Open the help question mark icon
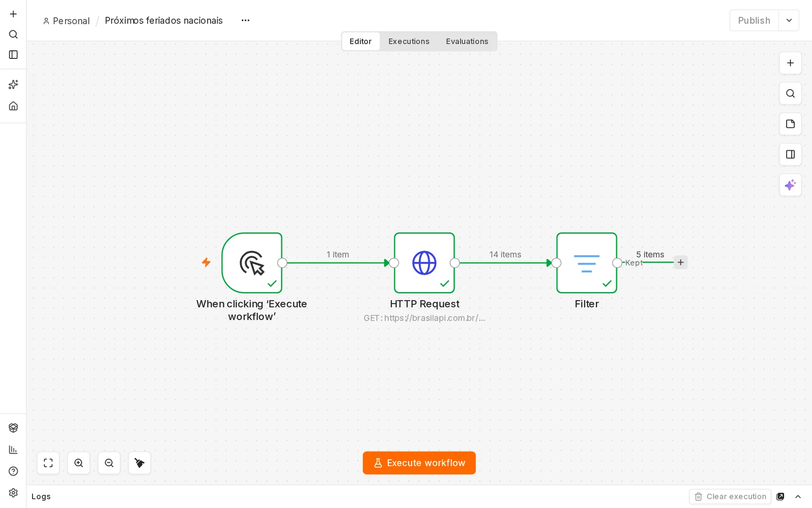The height and width of the screenshot is (508, 812). click(13, 471)
